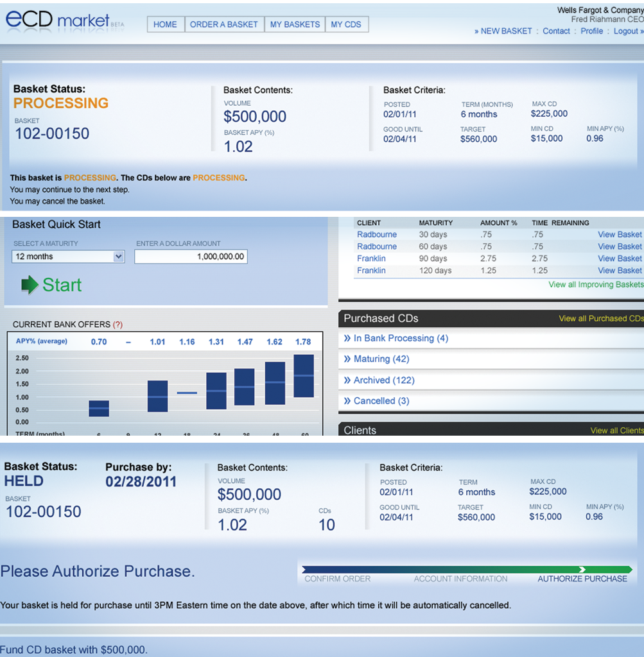Switch to MY BASKETS tab
Viewport: 644px width, 657px height.
(x=295, y=24)
